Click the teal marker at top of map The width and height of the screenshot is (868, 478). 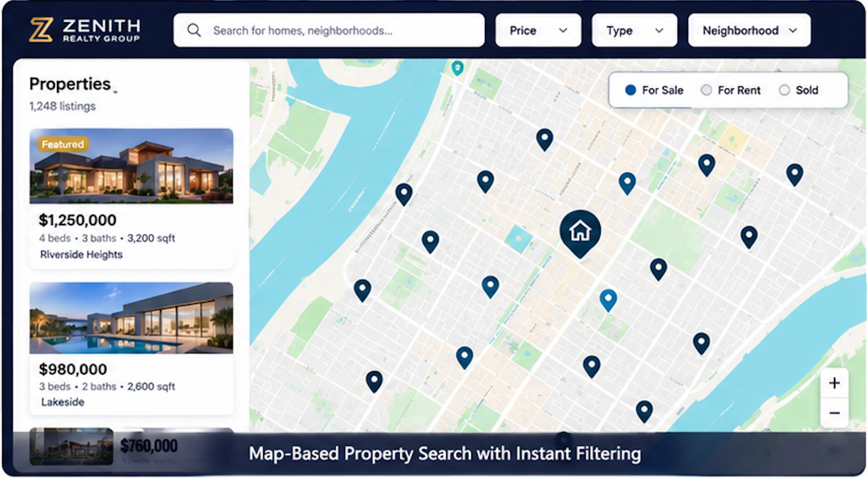click(457, 68)
